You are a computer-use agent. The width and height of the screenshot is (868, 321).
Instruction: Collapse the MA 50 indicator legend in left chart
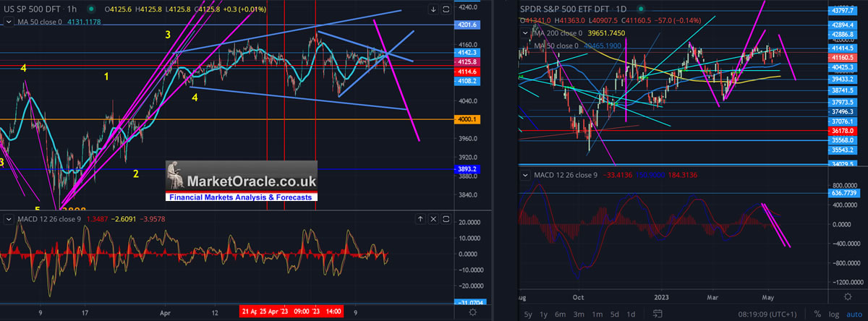point(9,22)
